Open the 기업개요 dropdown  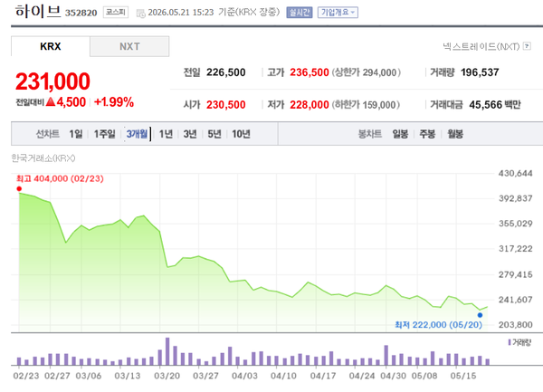338,13
